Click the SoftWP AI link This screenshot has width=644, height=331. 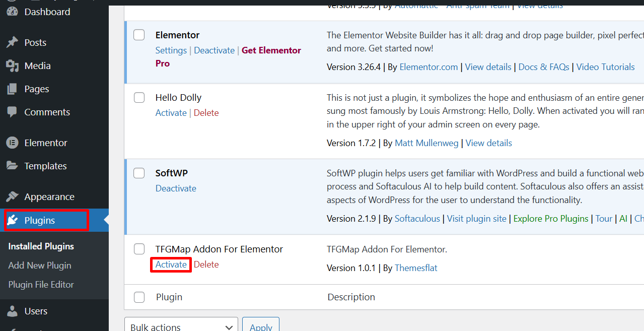(x=623, y=219)
